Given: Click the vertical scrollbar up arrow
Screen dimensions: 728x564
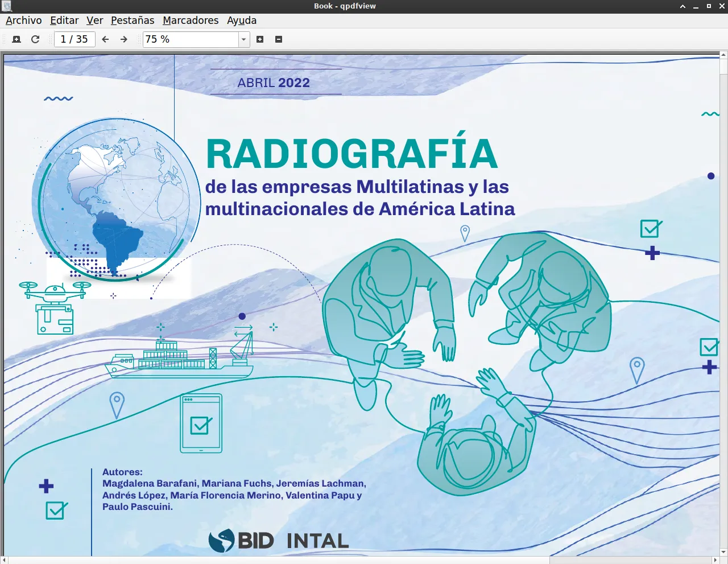Looking at the screenshot, I should coord(724,55).
